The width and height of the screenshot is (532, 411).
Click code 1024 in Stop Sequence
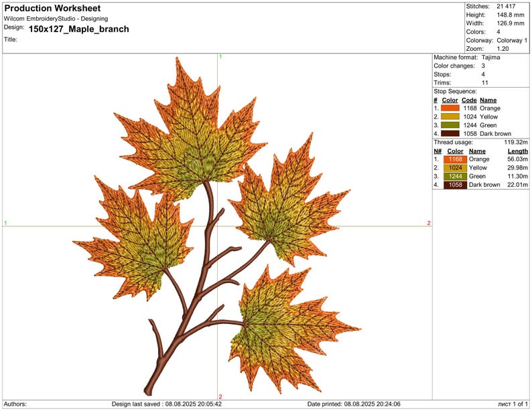click(470, 116)
